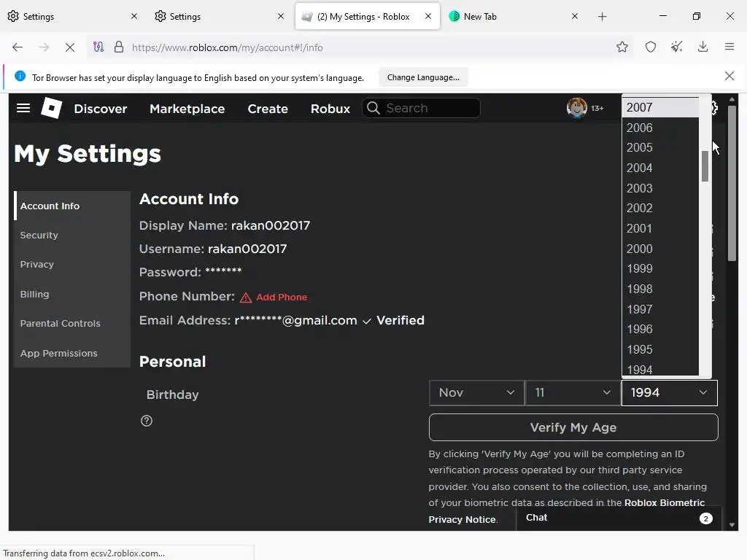Open the birthday month dropdown showing Nov
Viewport: 747px width, 560px height.
[476, 393]
